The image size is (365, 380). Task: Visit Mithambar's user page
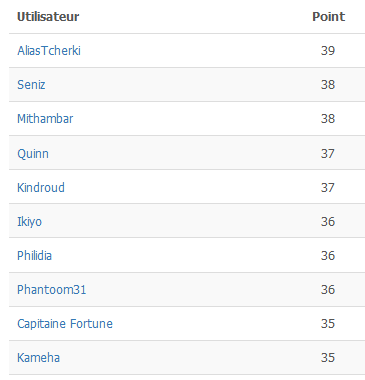click(45, 119)
